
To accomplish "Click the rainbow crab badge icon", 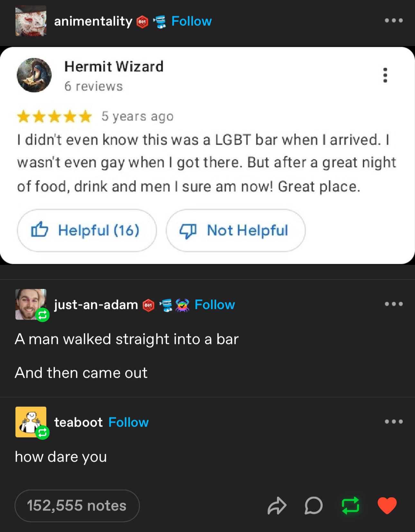I will coord(182,305).
